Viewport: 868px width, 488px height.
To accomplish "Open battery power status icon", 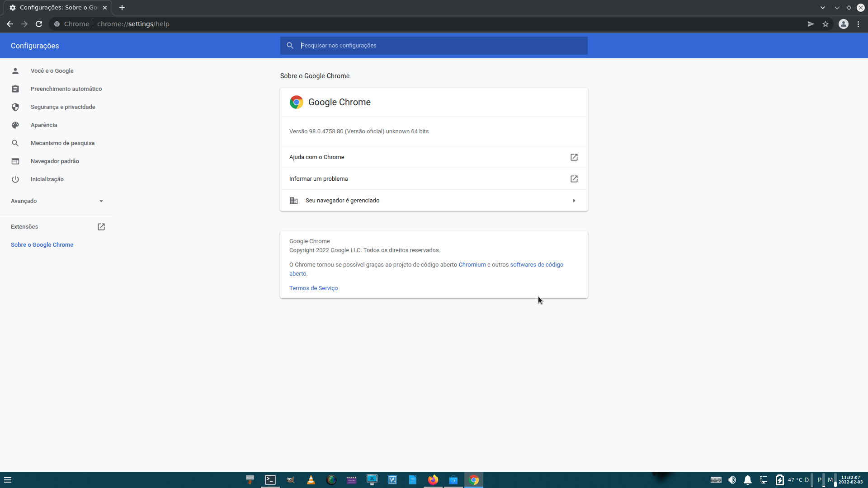I will click(x=779, y=480).
